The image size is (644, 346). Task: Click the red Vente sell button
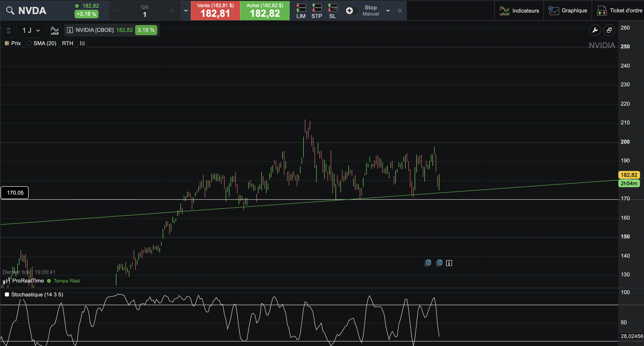tap(215, 11)
